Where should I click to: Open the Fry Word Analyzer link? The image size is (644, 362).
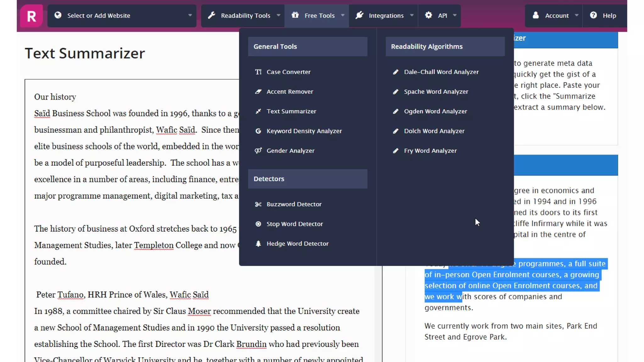pos(430,151)
